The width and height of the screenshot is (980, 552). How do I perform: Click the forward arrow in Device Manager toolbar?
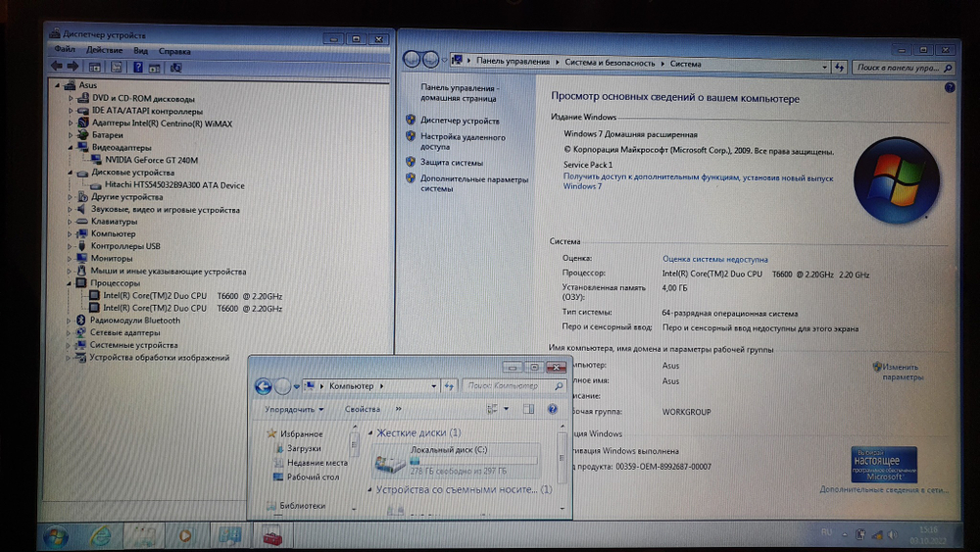tap(73, 66)
